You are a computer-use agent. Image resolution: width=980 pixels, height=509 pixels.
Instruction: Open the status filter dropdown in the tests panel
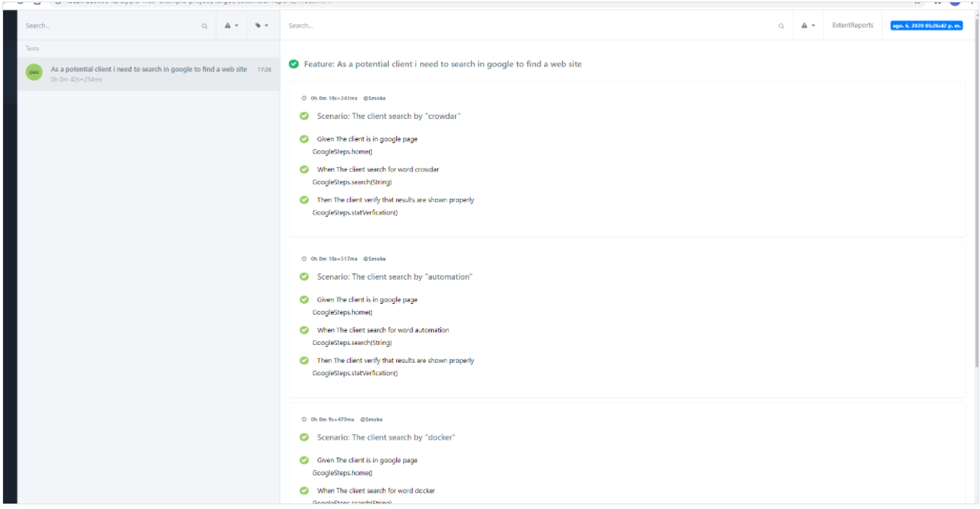pos(231,26)
